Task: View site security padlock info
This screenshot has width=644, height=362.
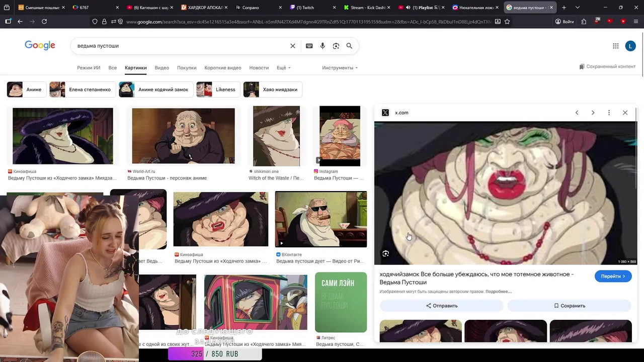Action: click(104, 22)
